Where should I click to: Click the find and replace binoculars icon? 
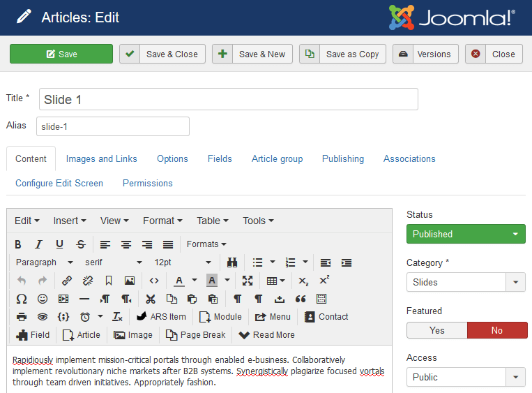(x=232, y=262)
